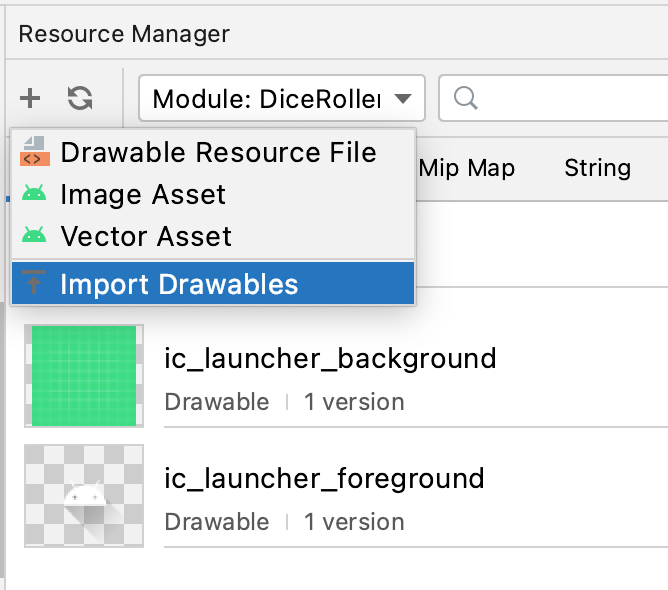Click the ic_launcher_background name label

(x=330, y=358)
